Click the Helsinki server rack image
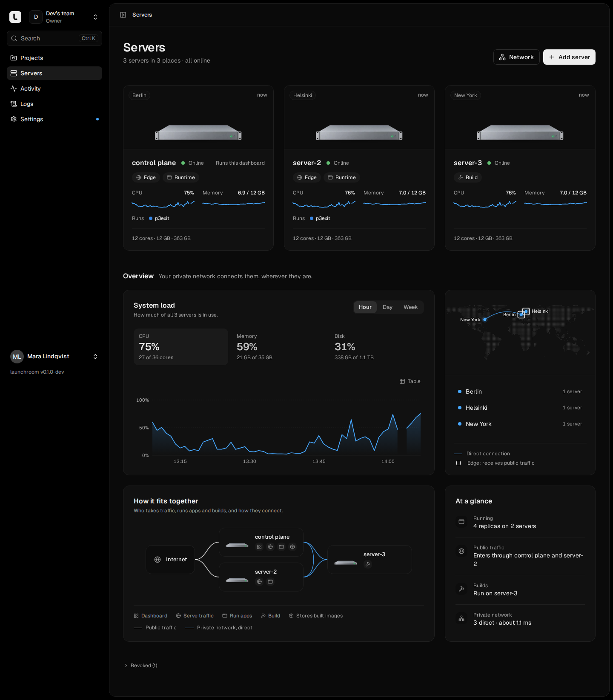The image size is (613, 700). [359, 132]
